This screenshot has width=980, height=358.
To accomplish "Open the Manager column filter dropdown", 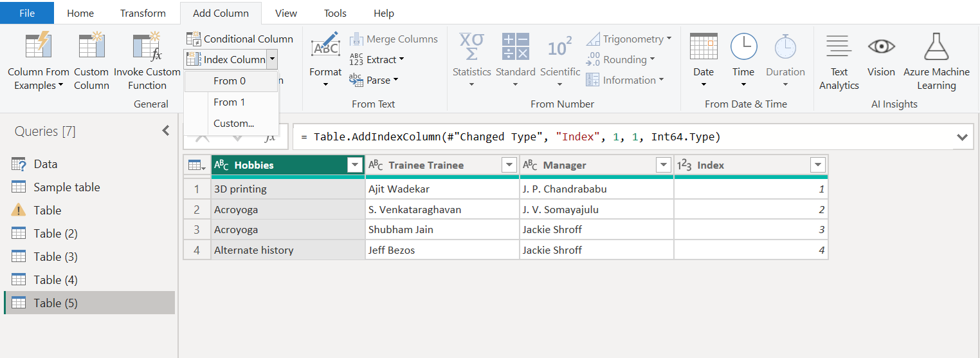I will point(663,165).
